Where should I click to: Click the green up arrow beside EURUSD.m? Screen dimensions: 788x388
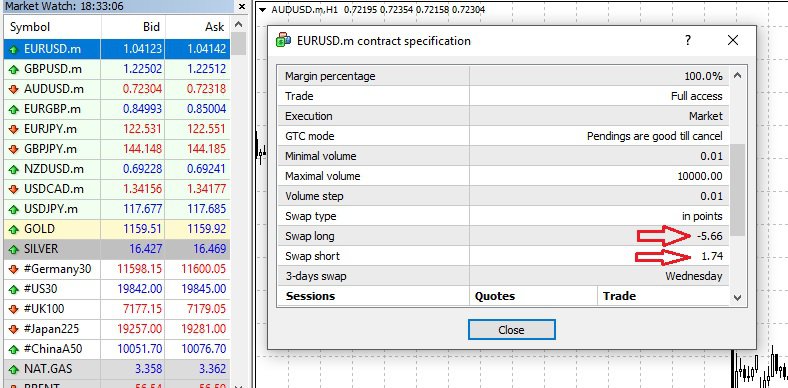tap(14, 50)
